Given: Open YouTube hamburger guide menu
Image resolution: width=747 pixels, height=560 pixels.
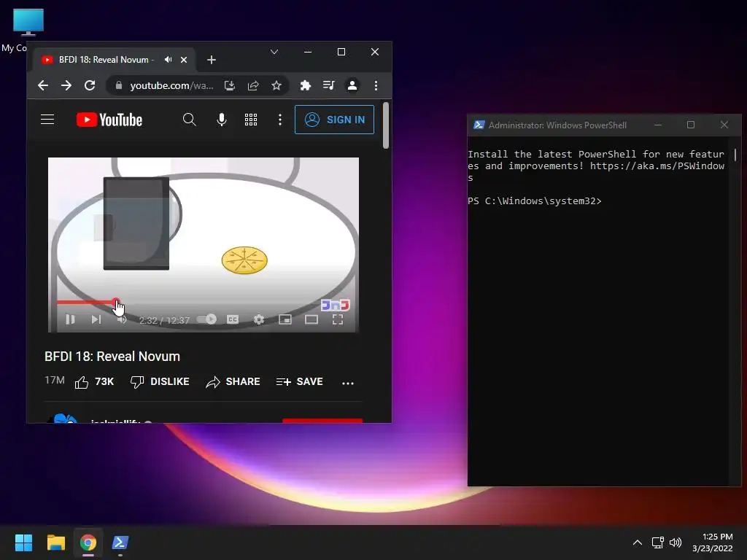Looking at the screenshot, I should click(47, 120).
